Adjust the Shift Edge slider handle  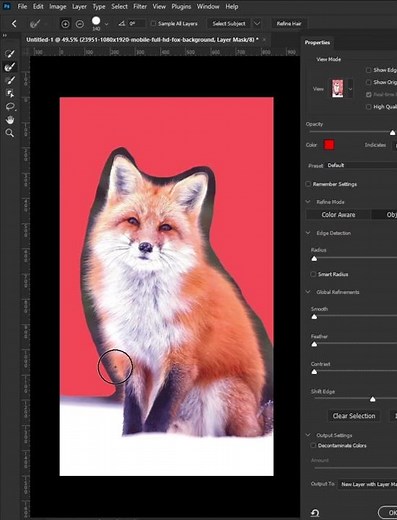pos(373,399)
